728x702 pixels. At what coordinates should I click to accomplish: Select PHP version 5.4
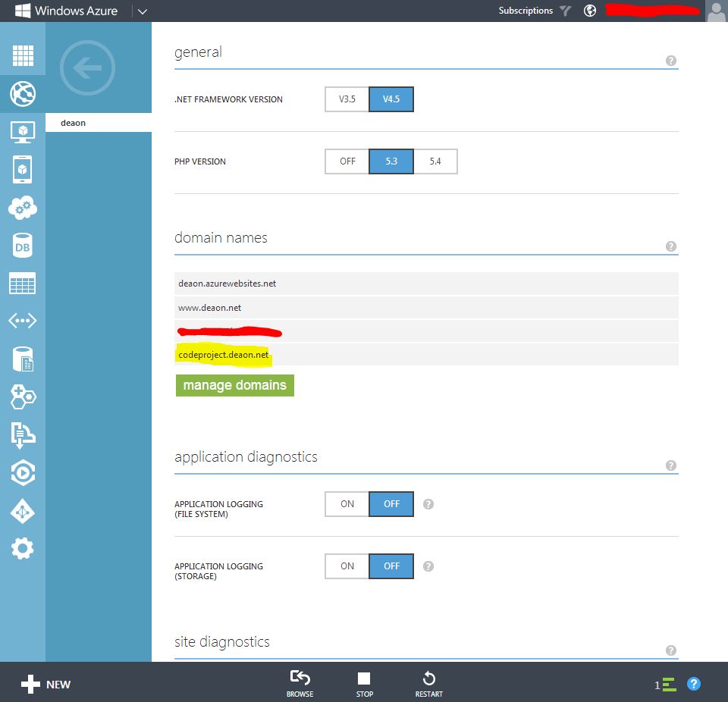pyautogui.click(x=435, y=161)
